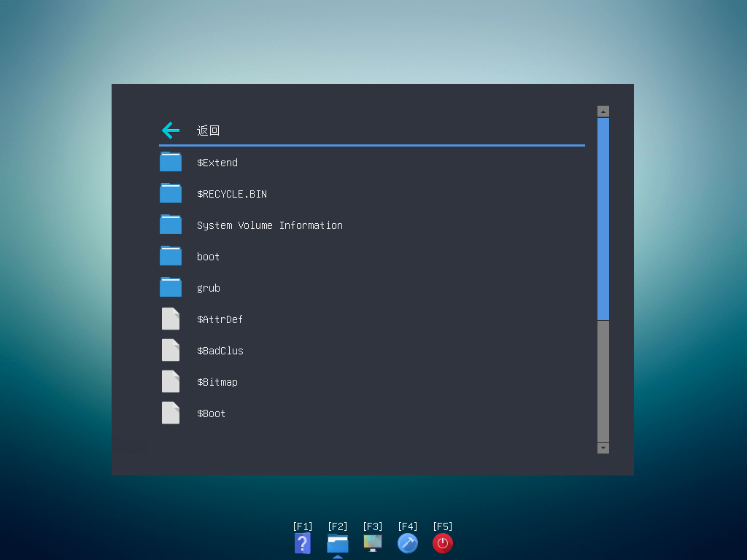Open the grub folder icon
Viewport: 747px width, 560px height.
point(170,287)
